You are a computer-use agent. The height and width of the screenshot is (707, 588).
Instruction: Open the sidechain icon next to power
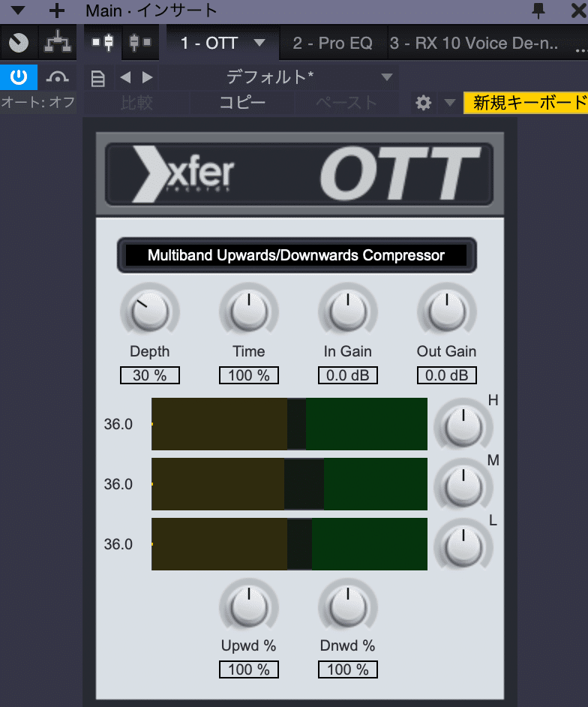click(57, 77)
